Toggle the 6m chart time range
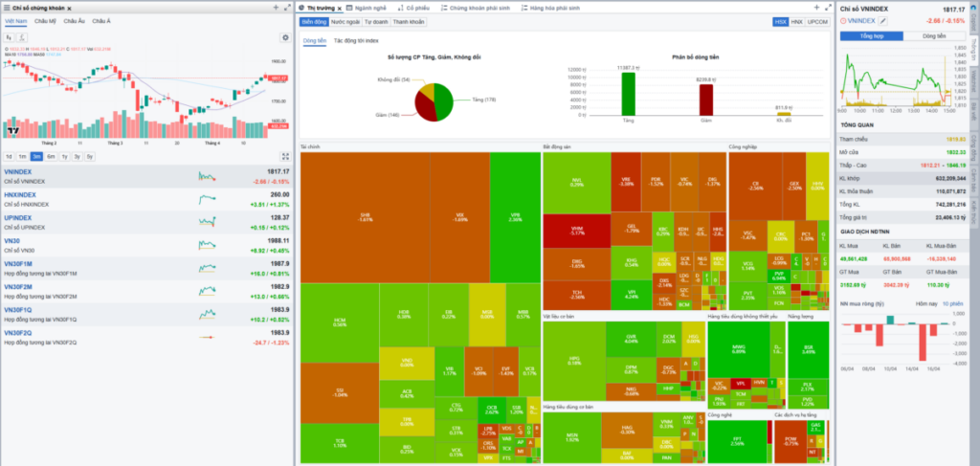Viewport: 980px width, 466px height. coord(50,156)
